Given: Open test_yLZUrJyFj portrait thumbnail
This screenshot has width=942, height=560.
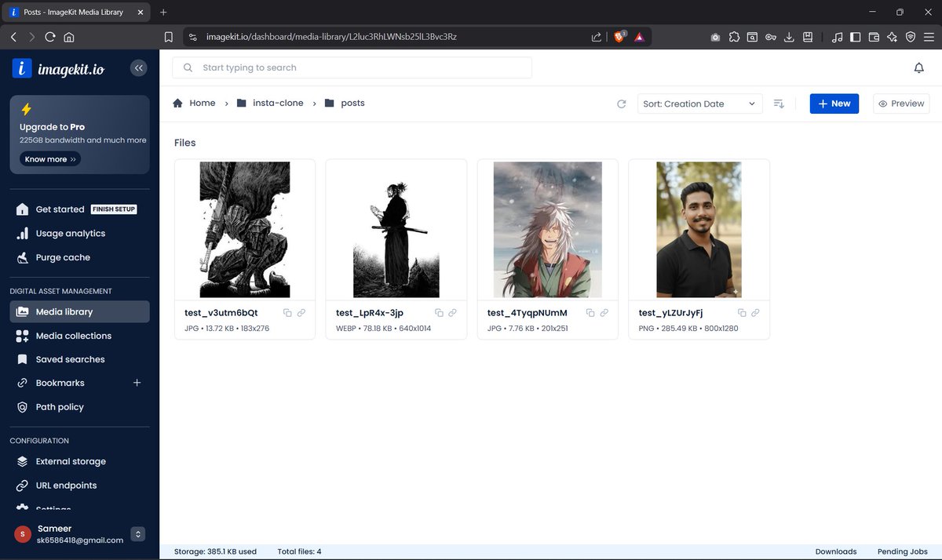Looking at the screenshot, I should coord(699,230).
